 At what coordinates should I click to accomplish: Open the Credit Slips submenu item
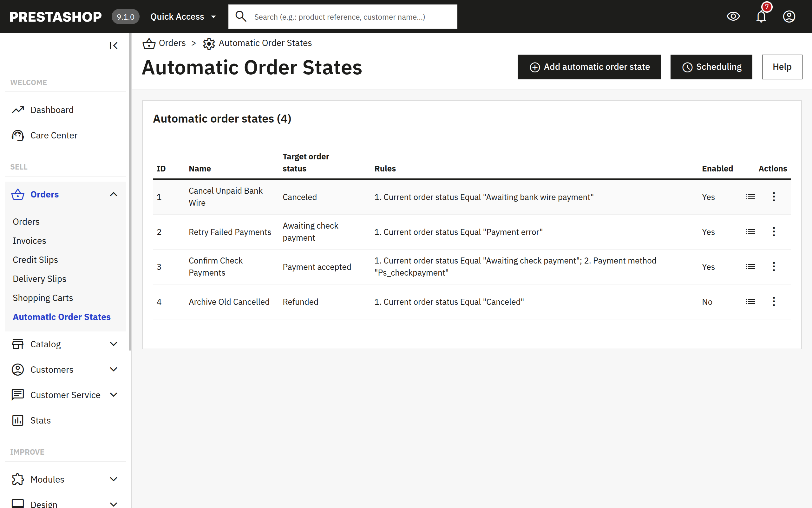tap(35, 260)
